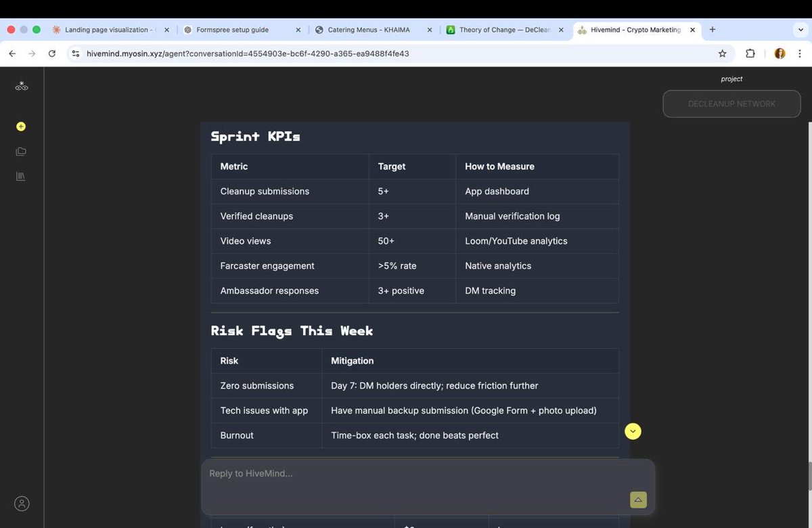812x528 pixels.
Task: Open the library panel from the sidebar
Action: click(x=20, y=176)
